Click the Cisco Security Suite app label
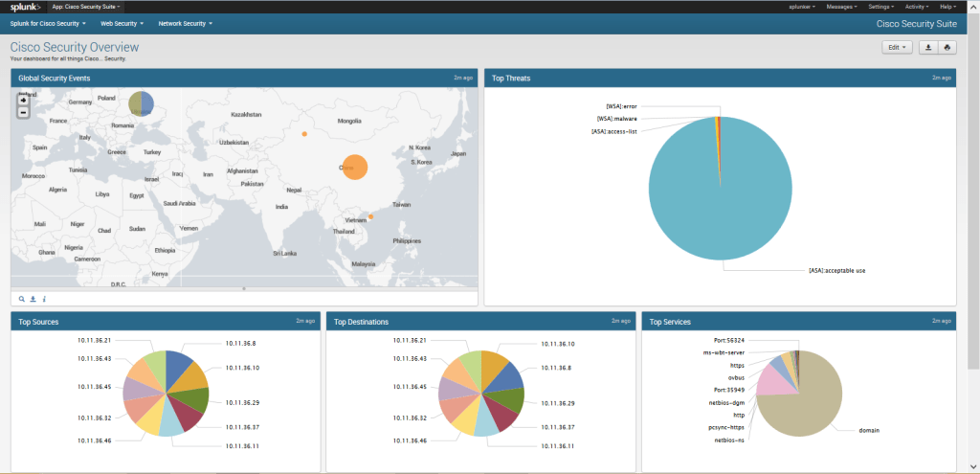 (x=916, y=24)
